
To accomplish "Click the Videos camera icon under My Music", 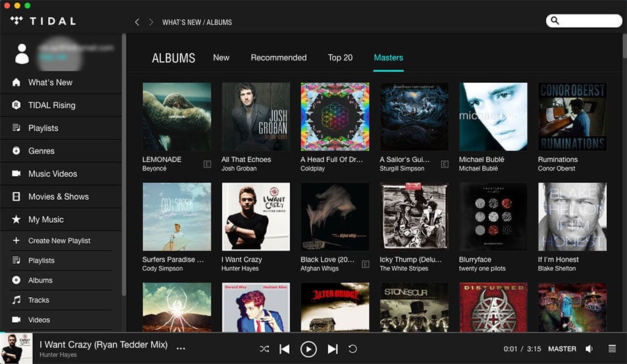I will [x=16, y=319].
